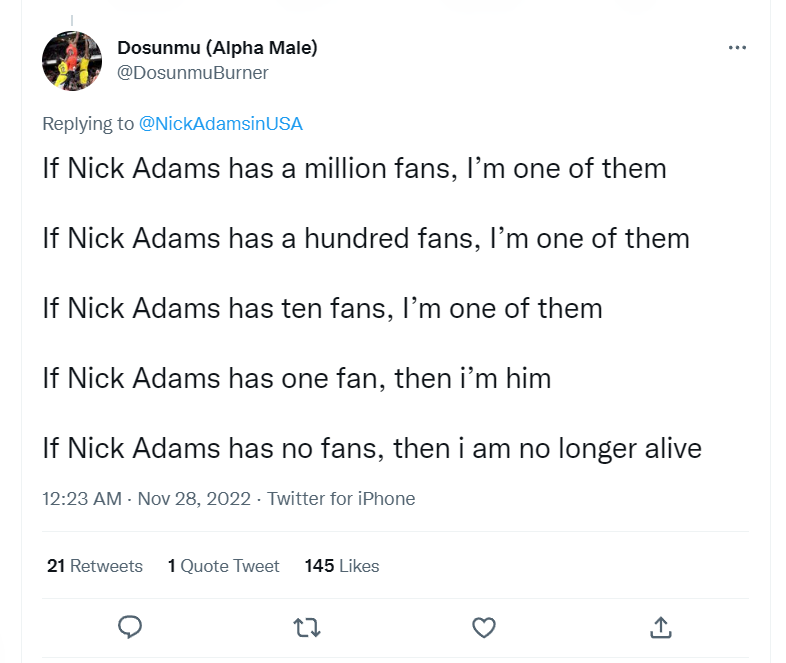786x663 pixels.
Task: View the 1 Quote Tweet list
Action: pyautogui.click(x=223, y=566)
